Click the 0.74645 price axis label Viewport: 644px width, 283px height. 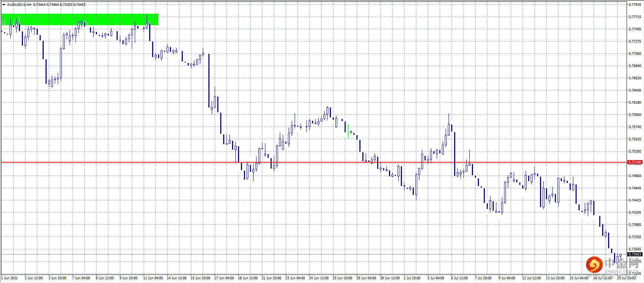point(635,188)
